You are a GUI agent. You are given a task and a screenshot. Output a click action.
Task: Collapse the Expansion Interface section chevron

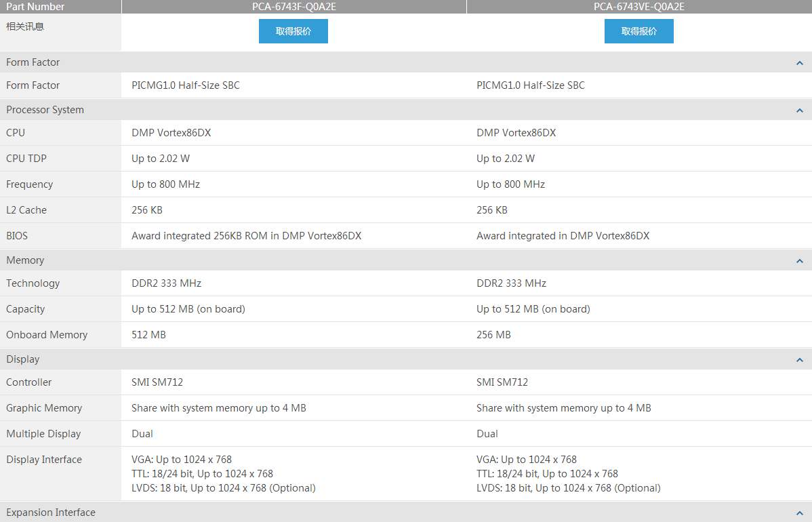click(800, 513)
